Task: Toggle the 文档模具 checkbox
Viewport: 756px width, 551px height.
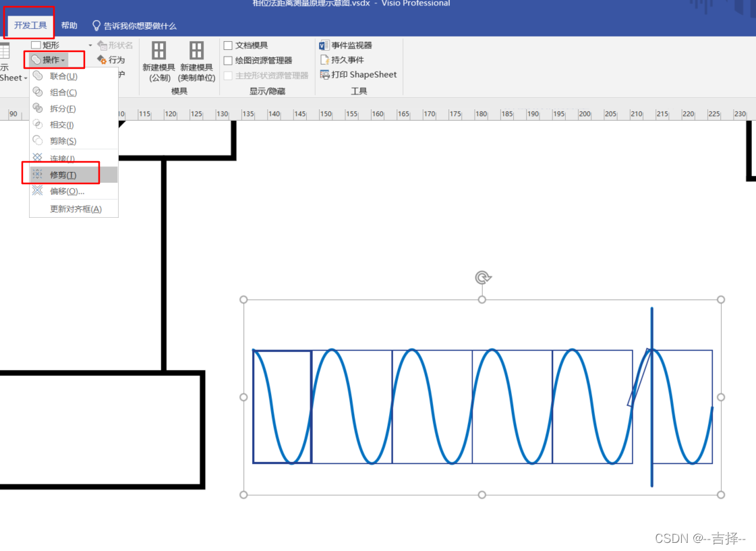Action: (x=228, y=45)
